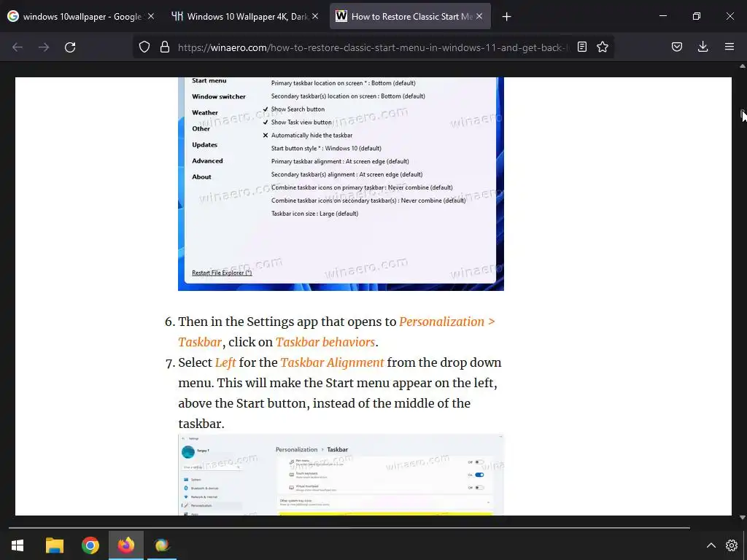
Task: Reload the current page
Action: [x=70, y=47]
